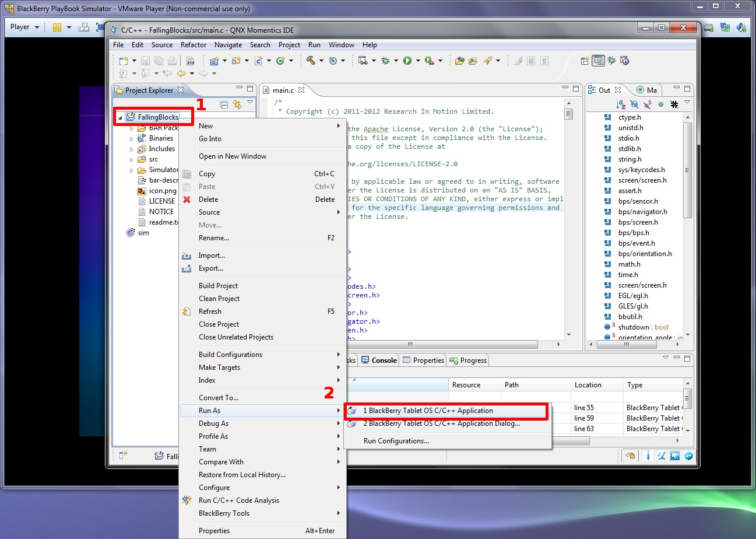Open the Open Perspective icon
This screenshot has height=539, width=756.
[x=585, y=60]
